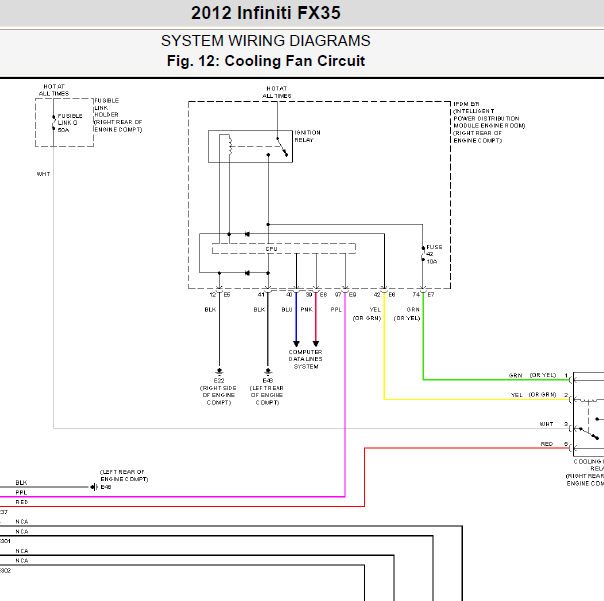604x601 pixels.
Task: Click the 'Fig. 12: Cooling Fan Circuit' caption
Action: pos(266,61)
